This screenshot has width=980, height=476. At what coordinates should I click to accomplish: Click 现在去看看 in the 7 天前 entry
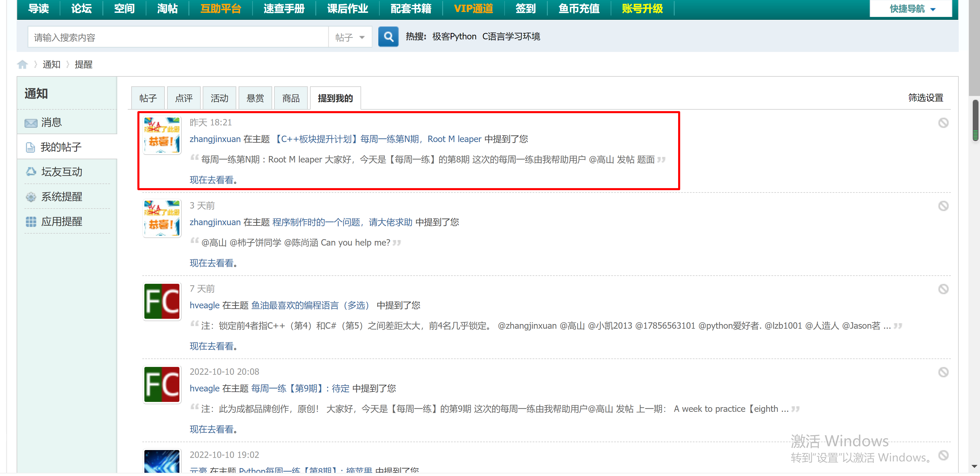click(211, 346)
